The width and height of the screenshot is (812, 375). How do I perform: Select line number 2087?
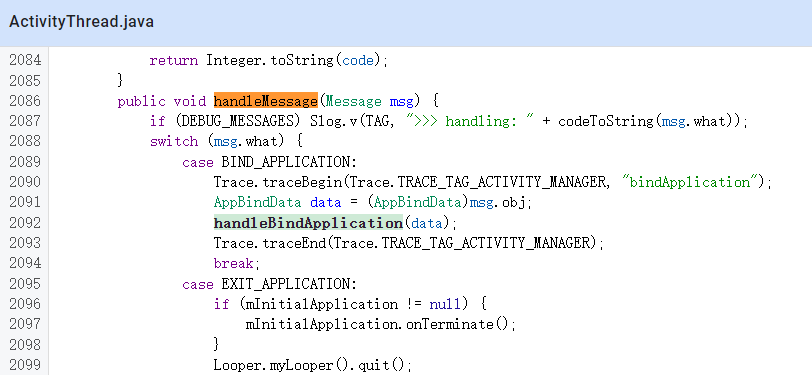point(25,121)
